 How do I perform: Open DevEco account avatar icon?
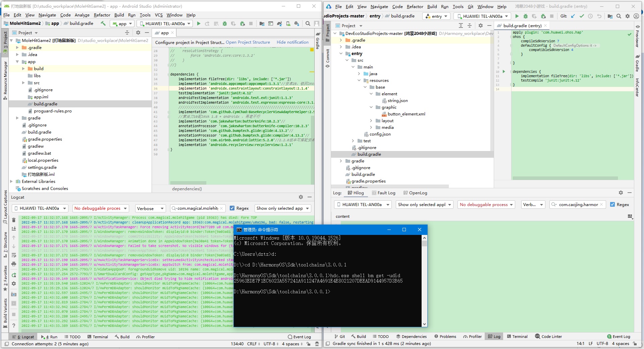[x=636, y=16]
